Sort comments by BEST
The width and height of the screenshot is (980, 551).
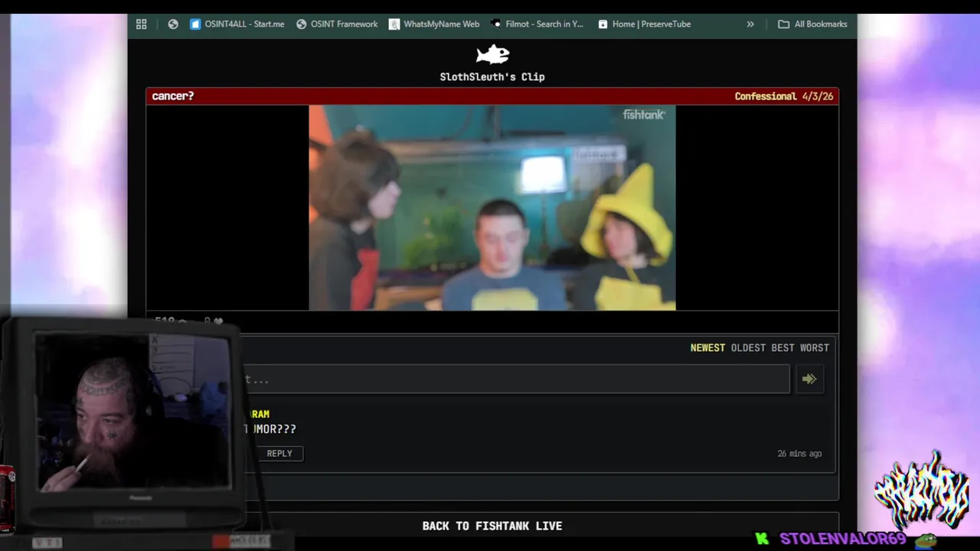tap(782, 347)
